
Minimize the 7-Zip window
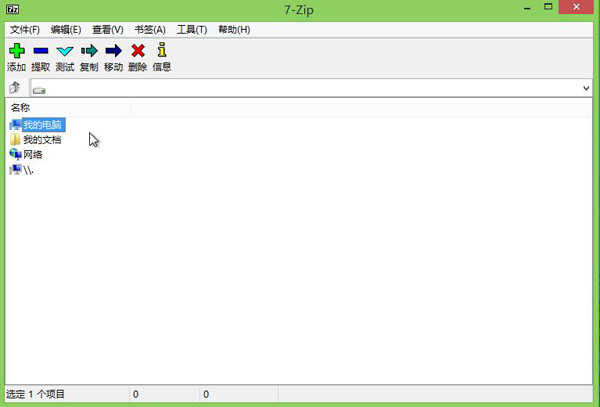click(527, 8)
